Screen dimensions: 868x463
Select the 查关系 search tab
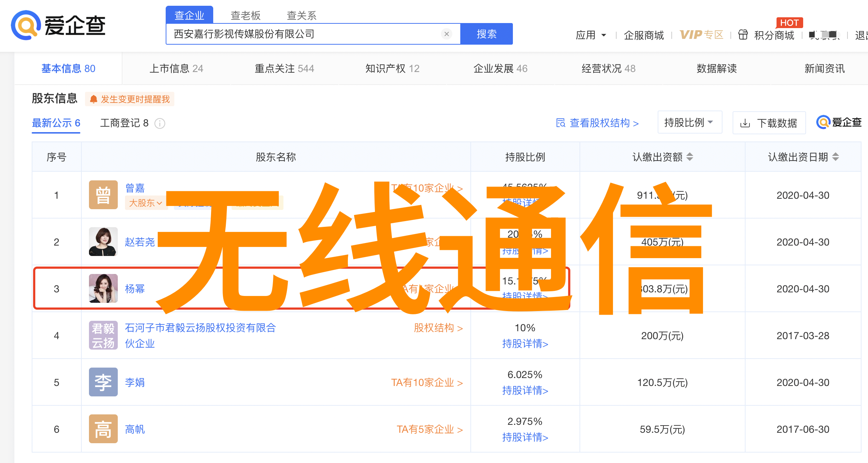pyautogui.click(x=302, y=15)
